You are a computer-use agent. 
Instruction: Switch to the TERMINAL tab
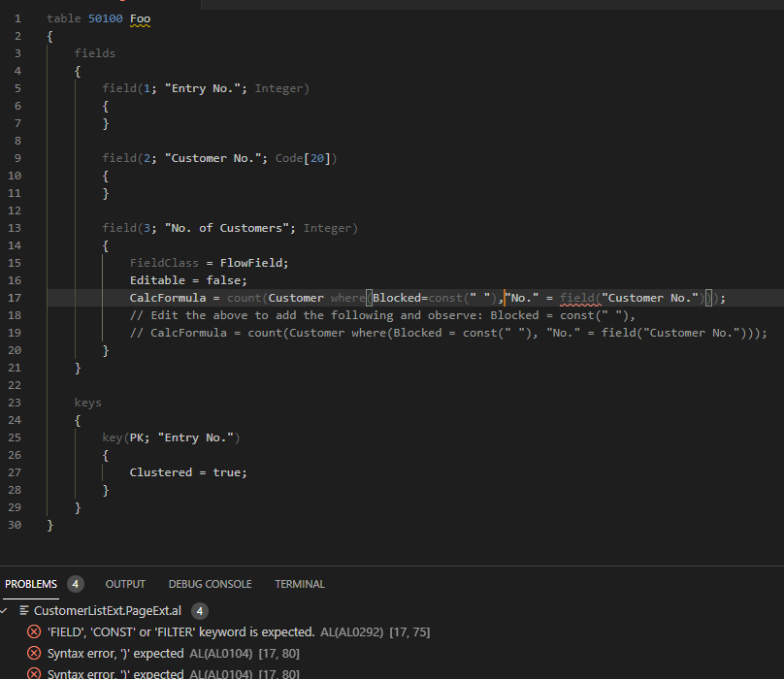(x=299, y=583)
